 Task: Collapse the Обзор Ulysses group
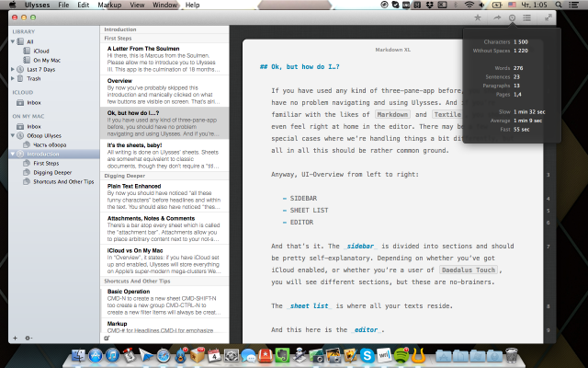click(13, 136)
